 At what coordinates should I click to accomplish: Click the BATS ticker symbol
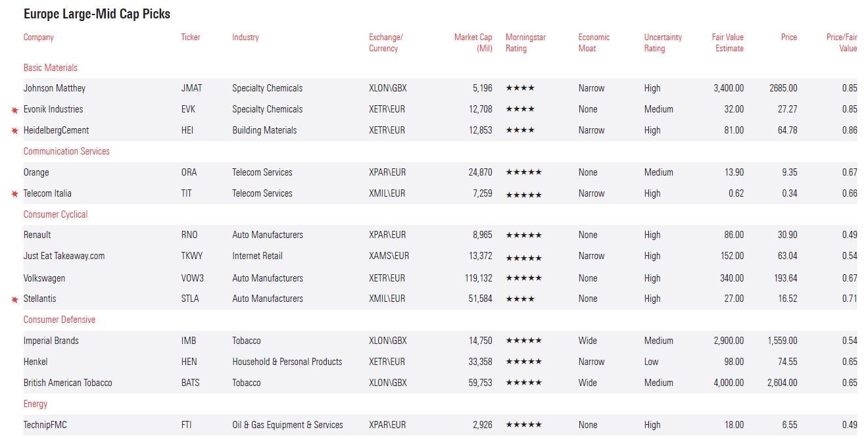click(190, 383)
